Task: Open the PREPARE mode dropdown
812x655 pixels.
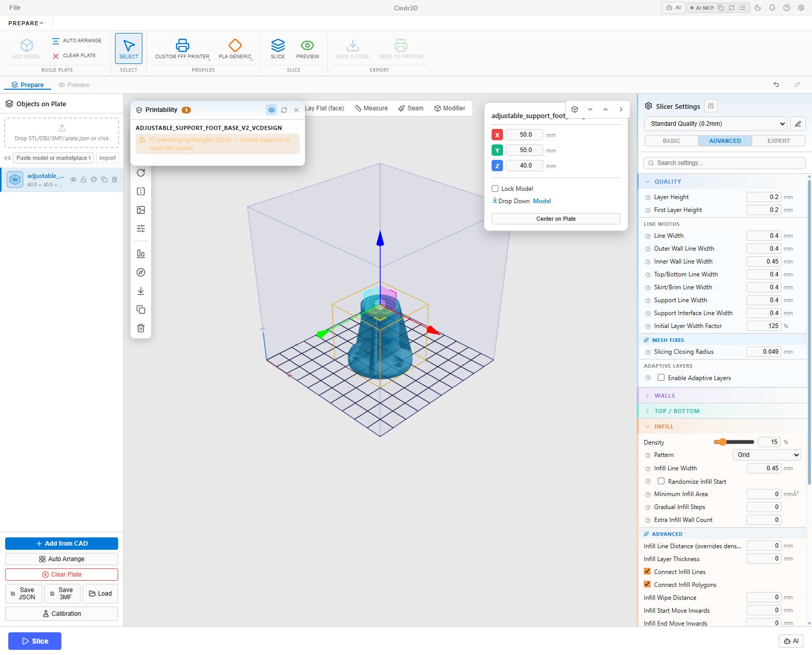Action: [x=26, y=23]
